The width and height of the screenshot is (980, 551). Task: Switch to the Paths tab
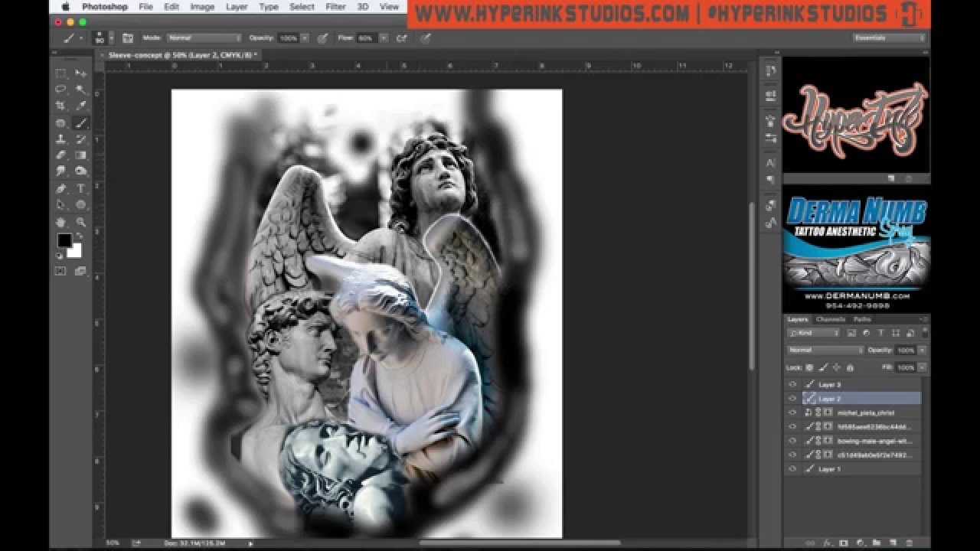point(862,319)
